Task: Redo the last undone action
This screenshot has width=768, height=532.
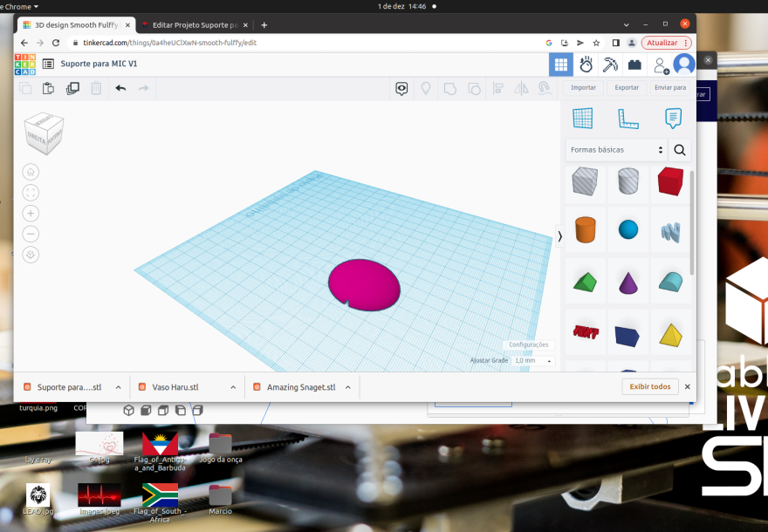Action: [x=143, y=88]
